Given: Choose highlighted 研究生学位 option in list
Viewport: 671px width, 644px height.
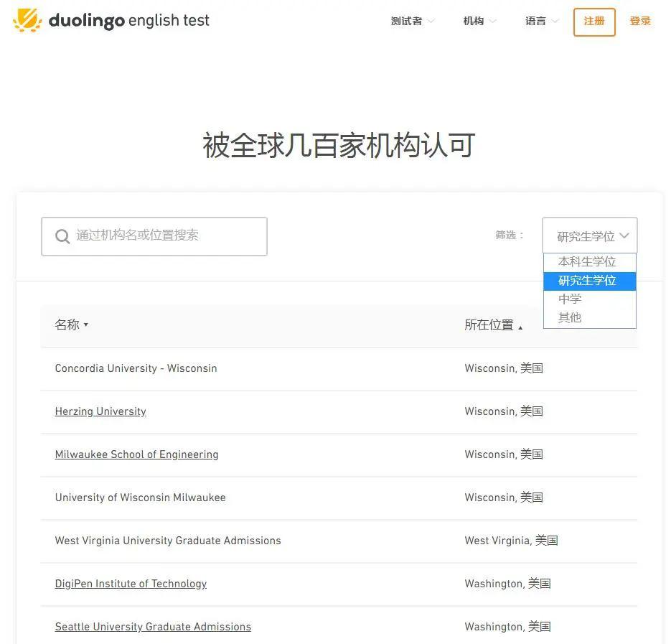Looking at the screenshot, I should click(590, 281).
